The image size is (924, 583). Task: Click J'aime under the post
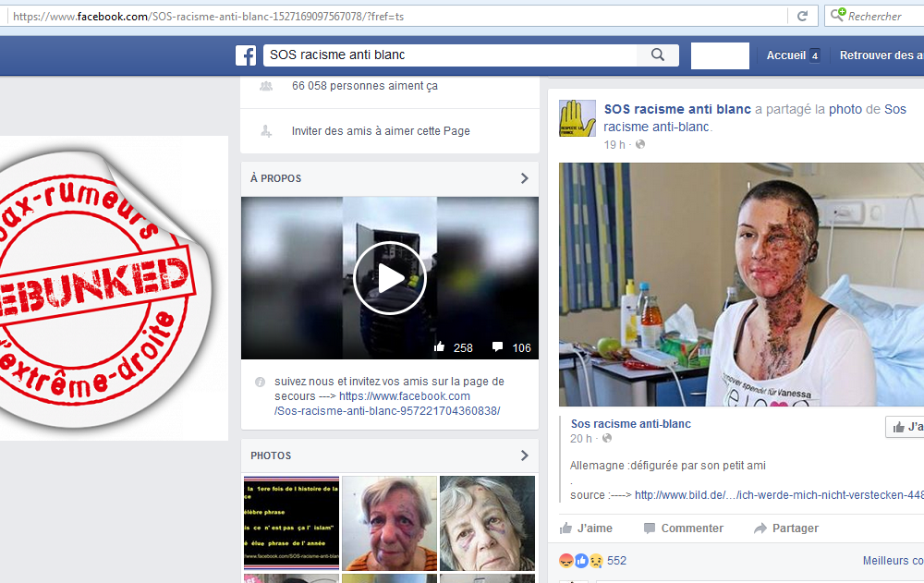pos(586,528)
